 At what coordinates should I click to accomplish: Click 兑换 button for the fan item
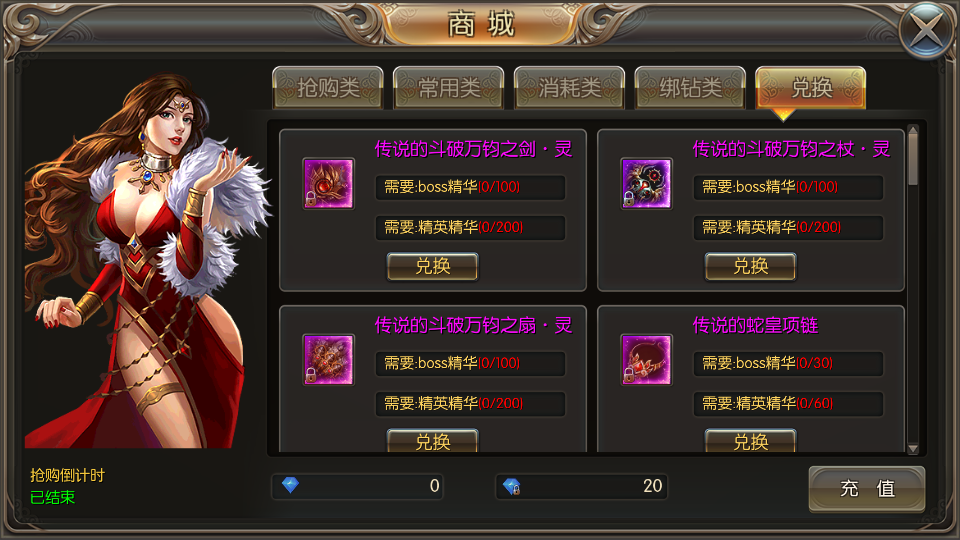point(433,441)
